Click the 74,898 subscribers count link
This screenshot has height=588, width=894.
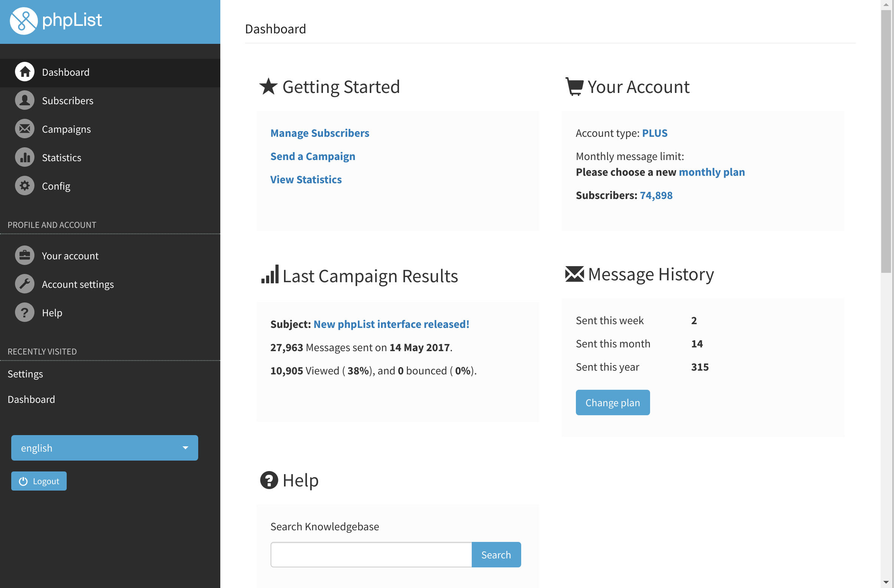point(656,195)
